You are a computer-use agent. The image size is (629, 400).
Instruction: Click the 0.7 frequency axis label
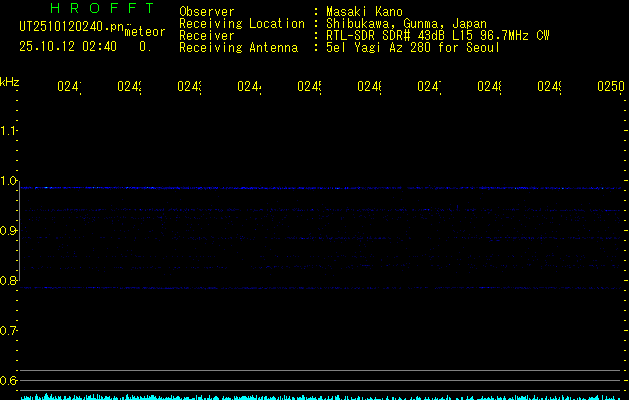pos(9,331)
